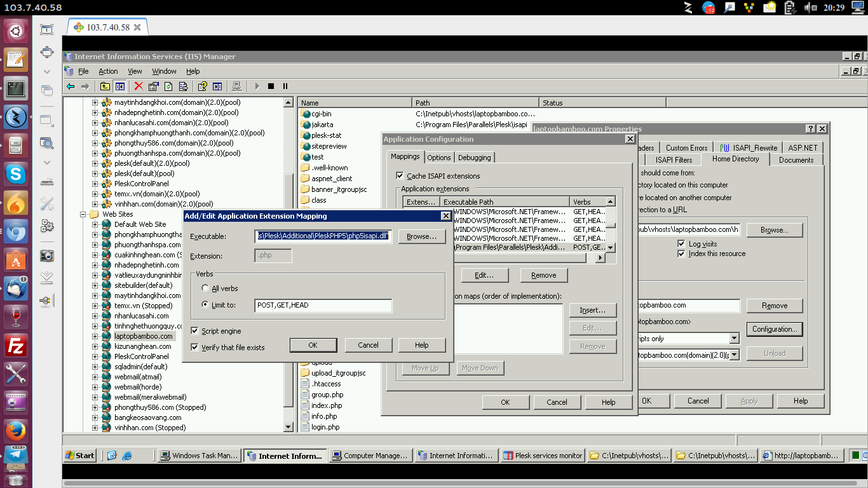Click the Remmina preferences gears icon
This screenshot has width=868, height=488.
[x=46, y=226]
